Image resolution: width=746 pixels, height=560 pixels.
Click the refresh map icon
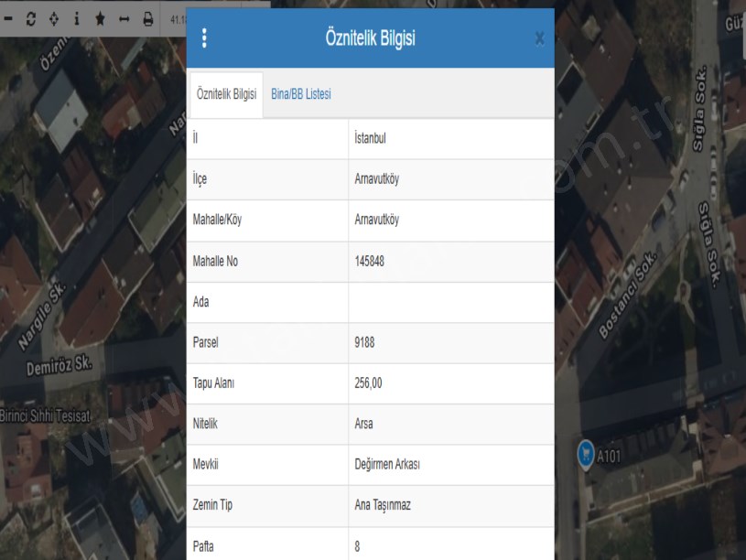click(31, 18)
